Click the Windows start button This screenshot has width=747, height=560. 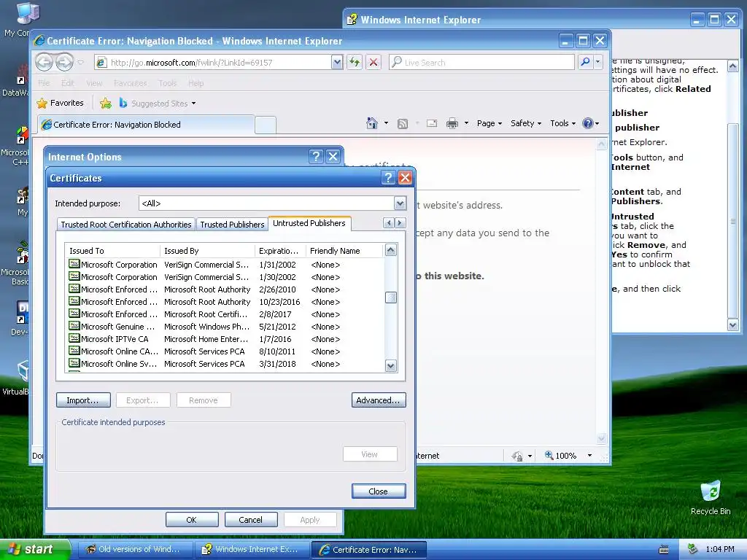35,549
